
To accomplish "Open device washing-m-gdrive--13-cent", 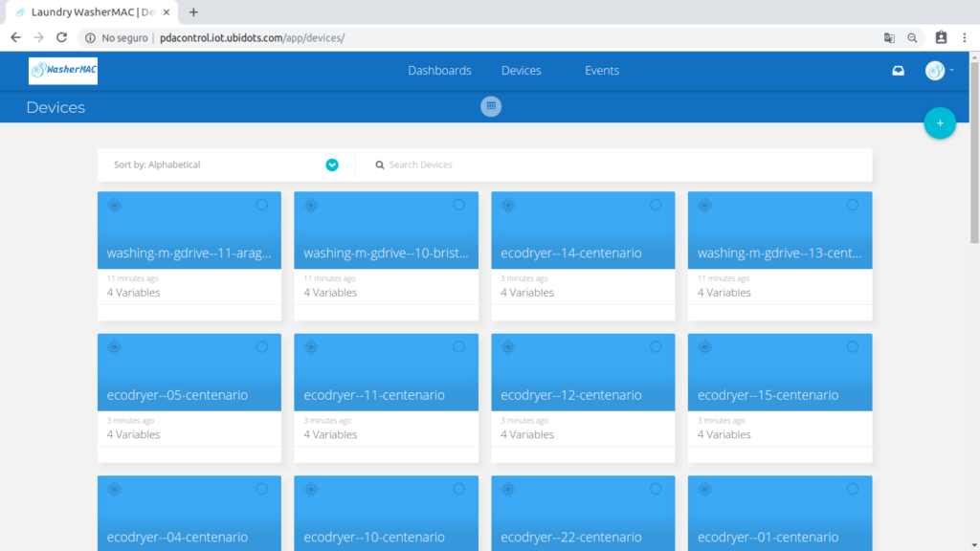I will click(x=779, y=253).
